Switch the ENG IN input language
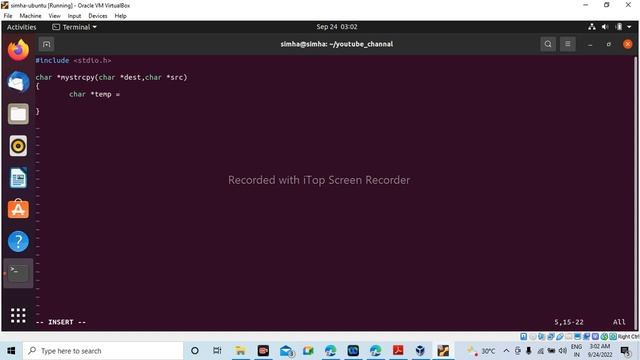This screenshot has height=360, width=640. 576,351
